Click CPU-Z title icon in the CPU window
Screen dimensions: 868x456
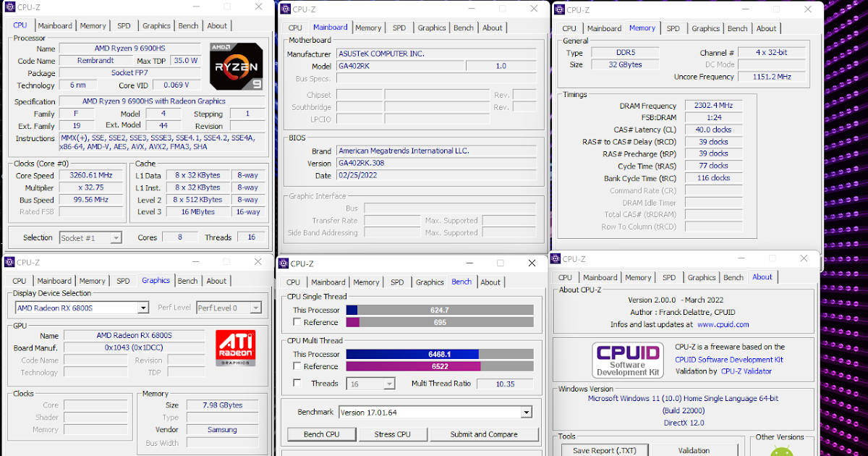(9, 7)
